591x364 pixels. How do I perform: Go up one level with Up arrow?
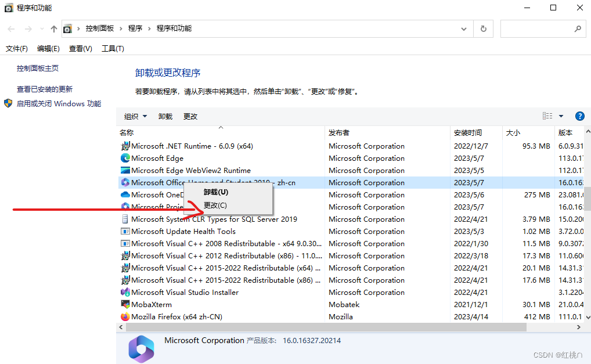(54, 28)
